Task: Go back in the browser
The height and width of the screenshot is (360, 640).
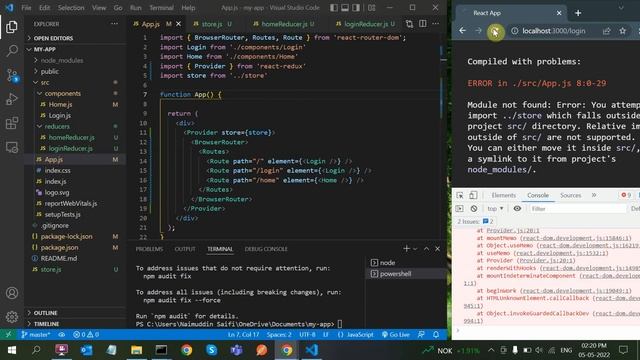Action: click(x=462, y=31)
